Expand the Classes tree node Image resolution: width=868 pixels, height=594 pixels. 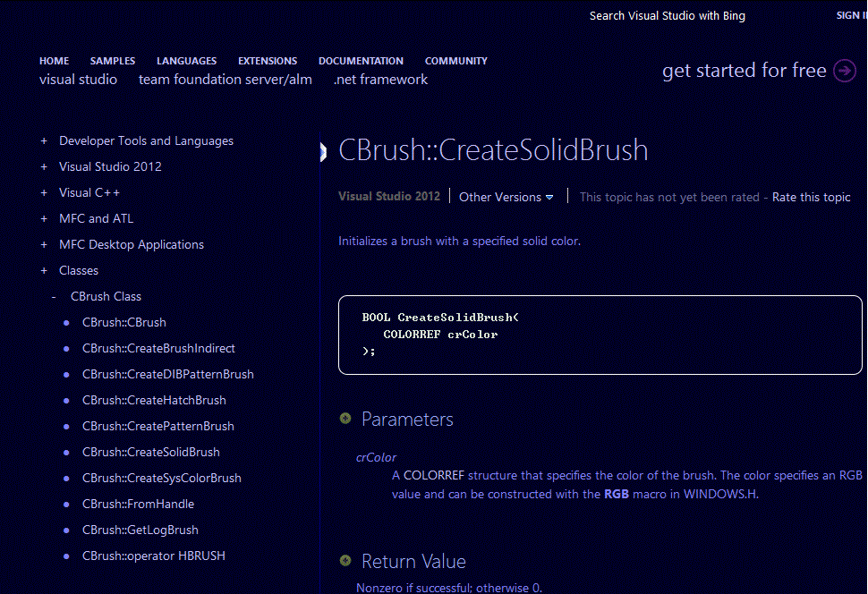pyautogui.click(x=44, y=271)
